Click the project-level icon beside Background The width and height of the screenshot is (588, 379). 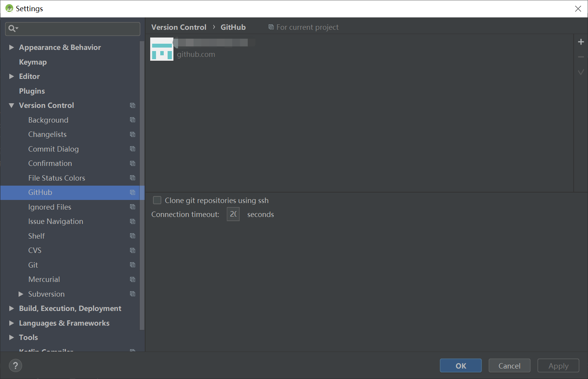coord(132,120)
